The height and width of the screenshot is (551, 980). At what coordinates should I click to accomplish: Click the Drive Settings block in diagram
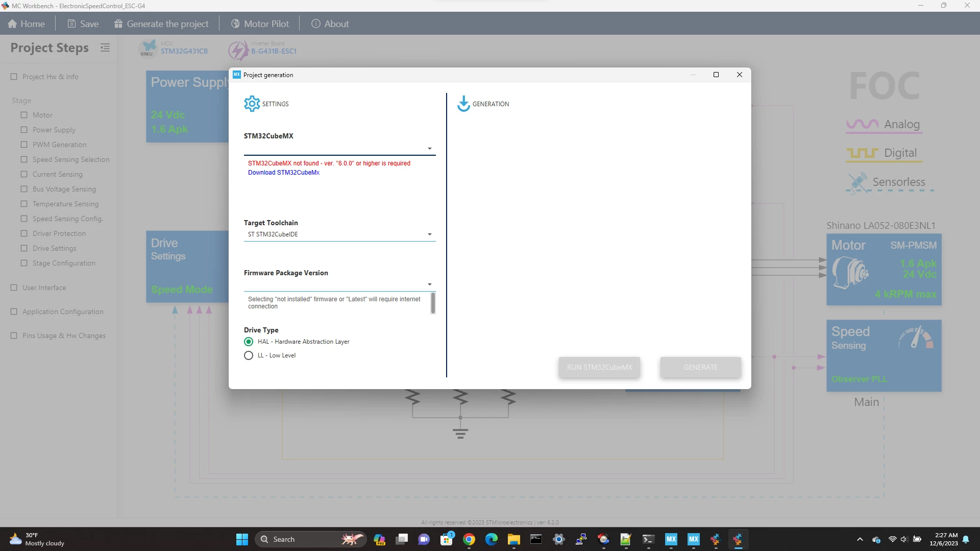pyautogui.click(x=188, y=267)
